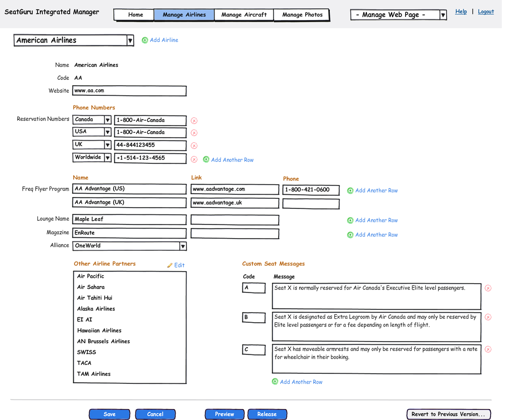The width and height of the screenshot is (505, 420).
Task: Expand the Worldwide country dropdown
Action: [108, 158]
